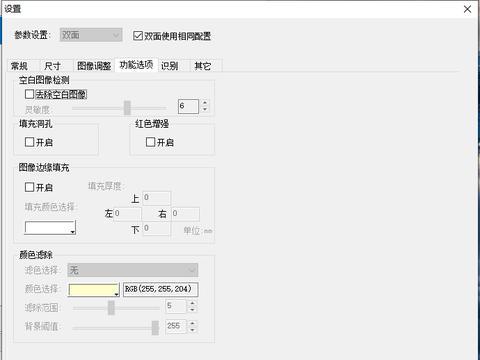The height and width of the screenshot is (360, 480).
Task: Decrease blank image sensitivity spinner down arrow
Action: pyautogui.click(x=205, y=110)
